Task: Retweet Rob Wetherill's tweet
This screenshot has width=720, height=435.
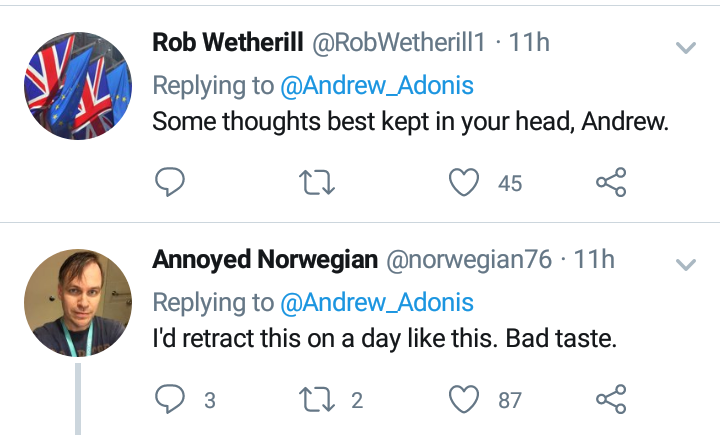Action: [317, 182]
